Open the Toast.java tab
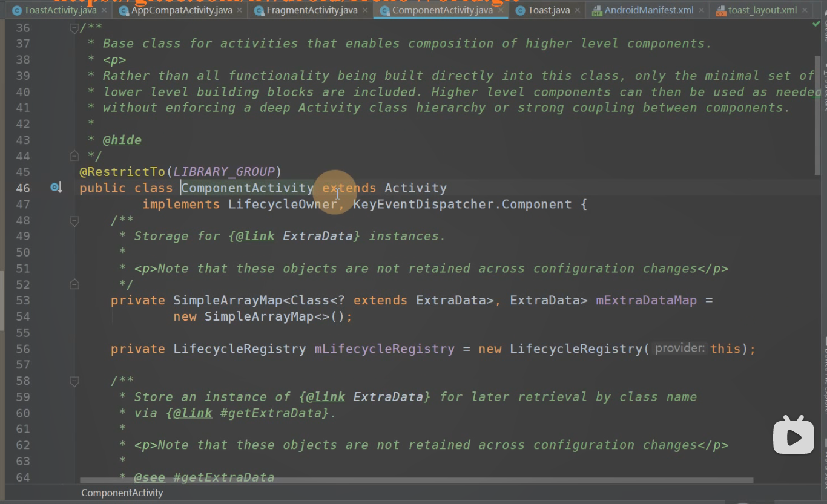 [548, 10]
